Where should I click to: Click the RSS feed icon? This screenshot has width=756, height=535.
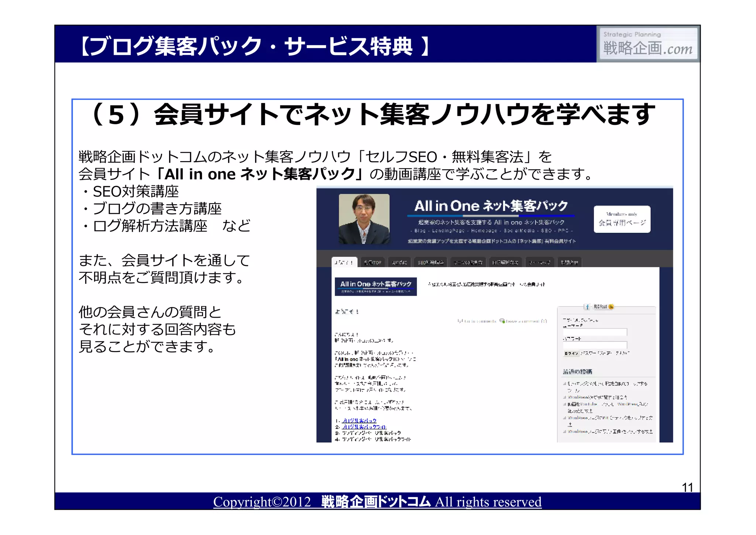coord(611,307)
